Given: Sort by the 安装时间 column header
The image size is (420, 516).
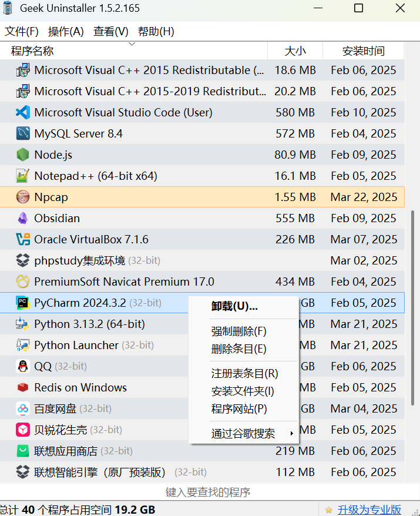Looking at the screenshot, I should 364,51.
